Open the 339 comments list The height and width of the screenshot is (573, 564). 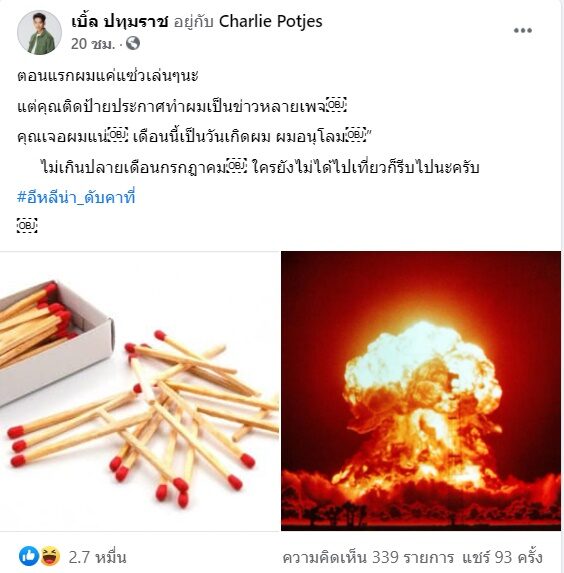pyautogui.click(x=368, y=557)
